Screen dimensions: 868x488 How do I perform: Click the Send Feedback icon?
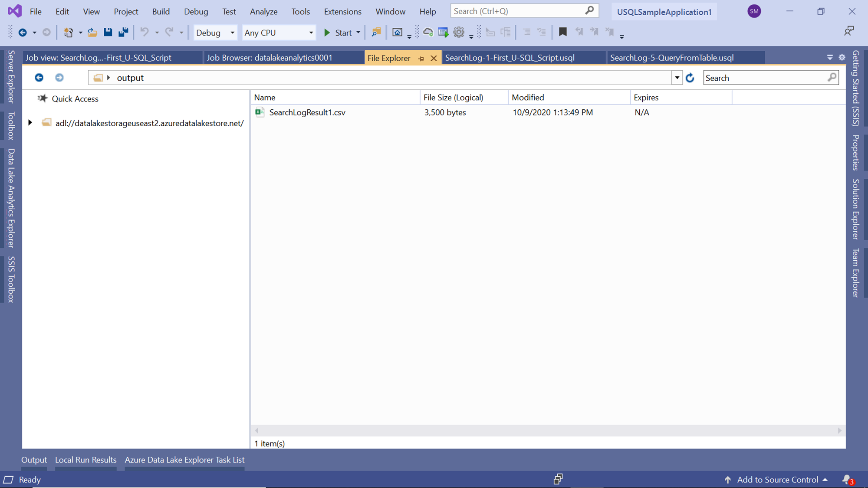848,31
